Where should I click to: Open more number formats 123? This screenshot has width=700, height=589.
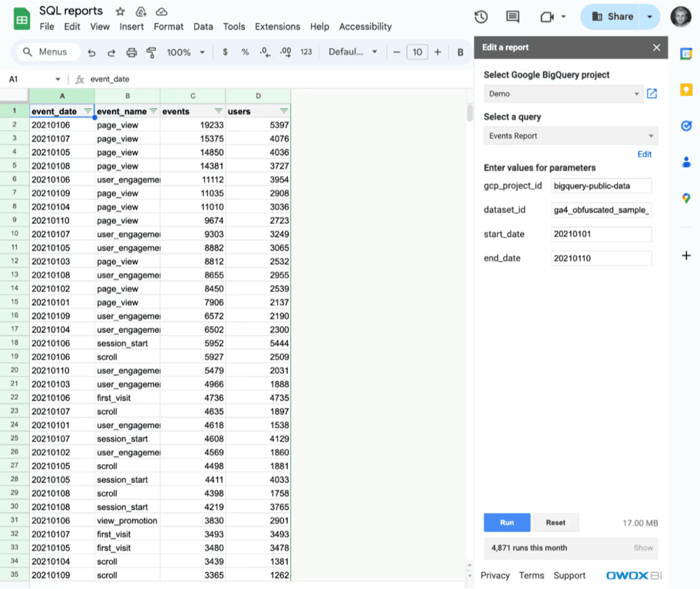pos(306,52)
